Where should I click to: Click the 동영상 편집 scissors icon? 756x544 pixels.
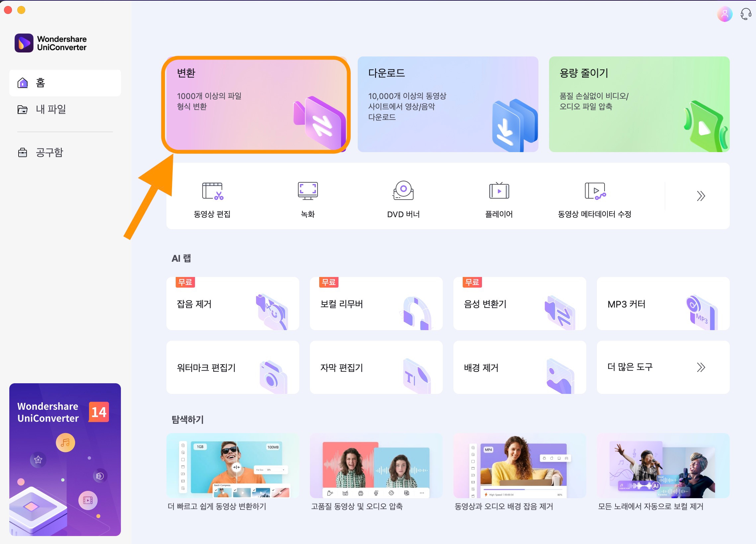[212, 191]
